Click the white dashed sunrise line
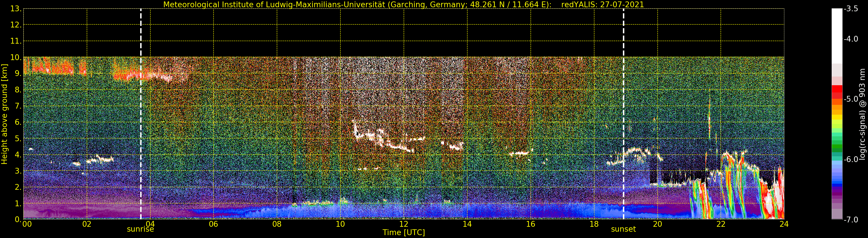This screenshot has width=868, height=238. pos(141,114)
